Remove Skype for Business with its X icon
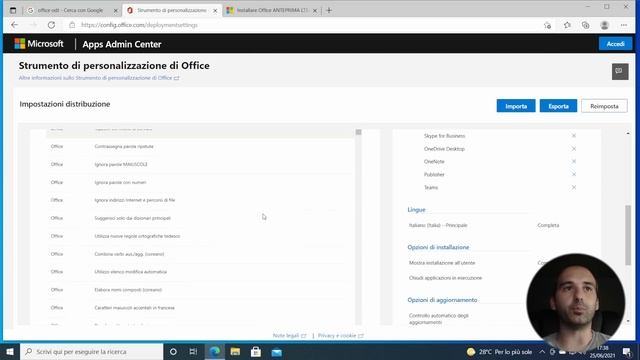The width and height of the screenshot is (640, 360). (x=573, y=136)
